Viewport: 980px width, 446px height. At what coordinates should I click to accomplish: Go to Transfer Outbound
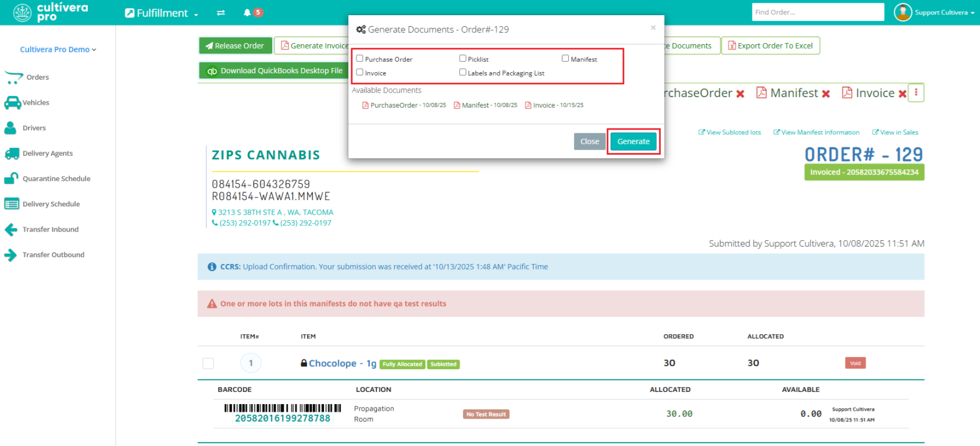pos(54,255)
